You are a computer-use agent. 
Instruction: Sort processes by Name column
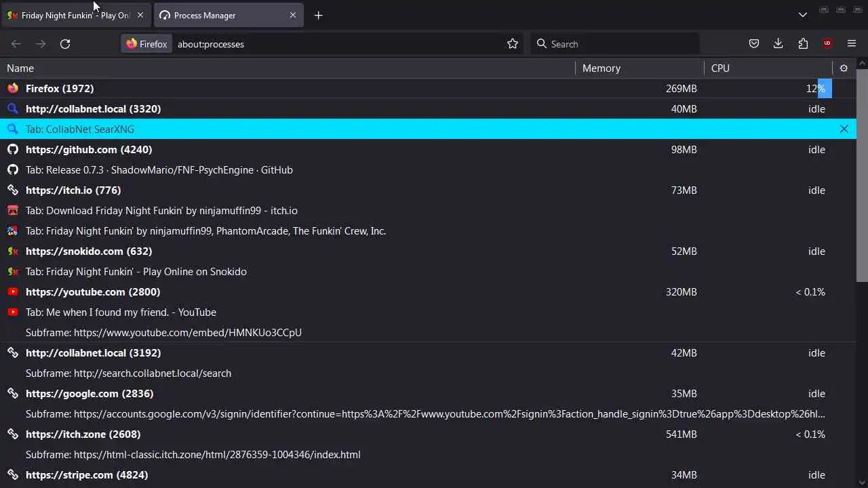pyautogui.click(x=288, y=68)
